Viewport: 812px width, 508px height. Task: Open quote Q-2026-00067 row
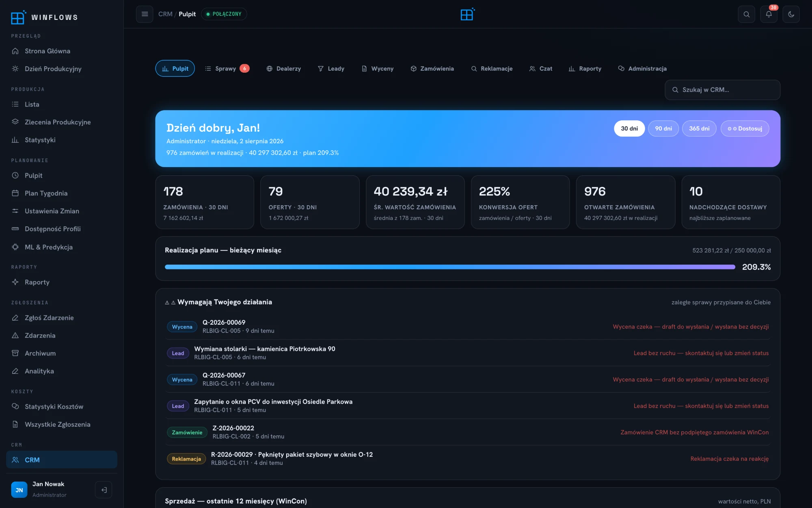pos(468,379)
